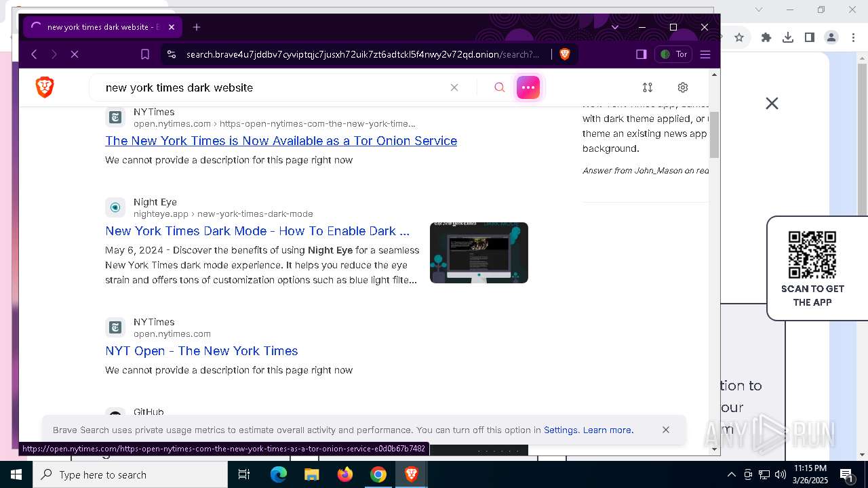Click the QR code in Chrome window
The width and height of the screenshot is (868, 488).
click(812, 255)
